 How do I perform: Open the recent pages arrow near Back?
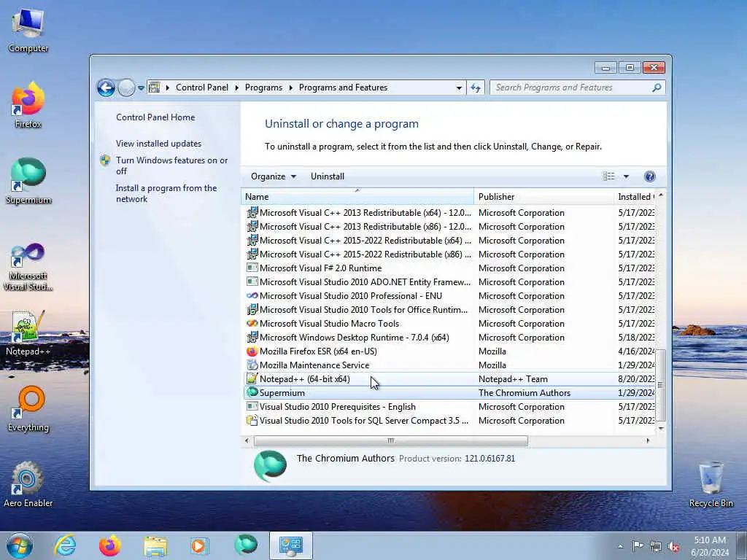[x=141, y=88]
